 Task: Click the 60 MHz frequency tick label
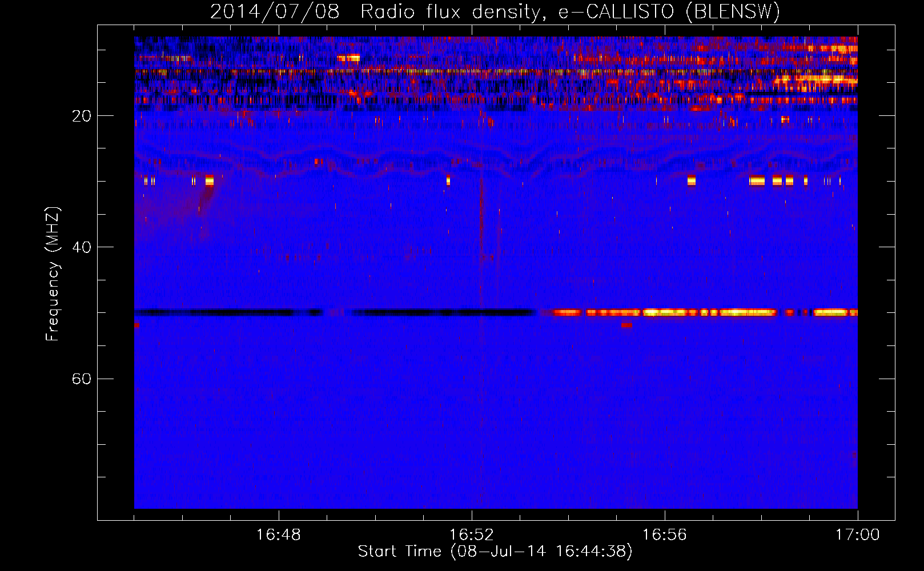coord(82,379)
